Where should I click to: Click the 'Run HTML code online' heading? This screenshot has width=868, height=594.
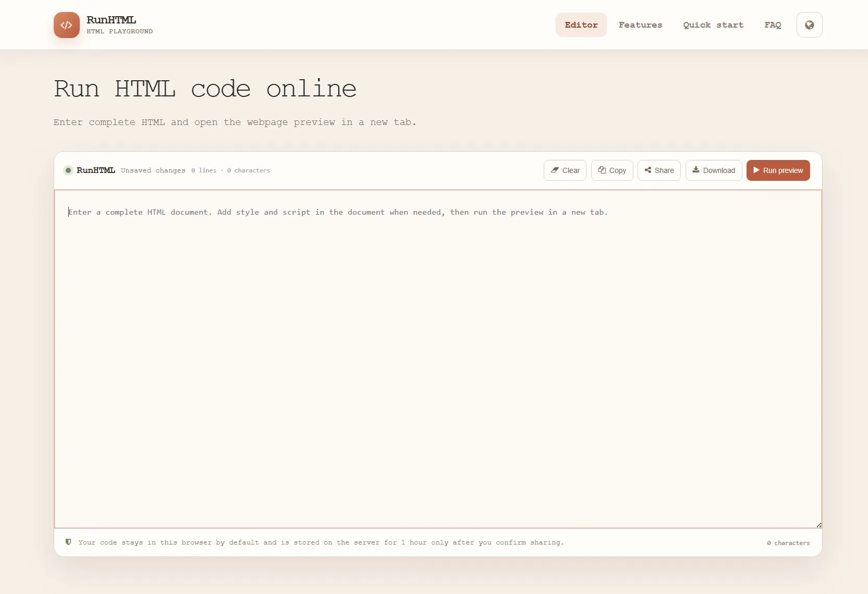tap(205, 89)
